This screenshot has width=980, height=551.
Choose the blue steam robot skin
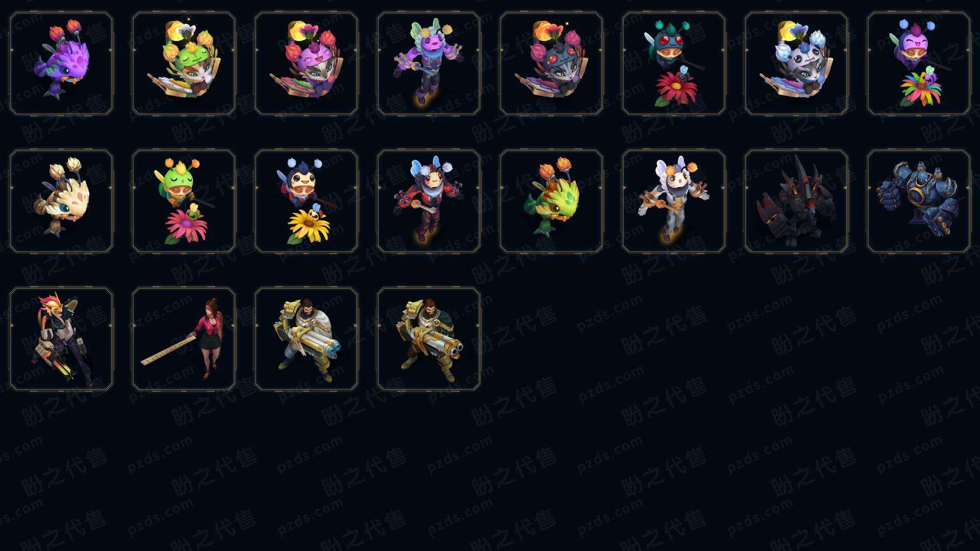919,201
